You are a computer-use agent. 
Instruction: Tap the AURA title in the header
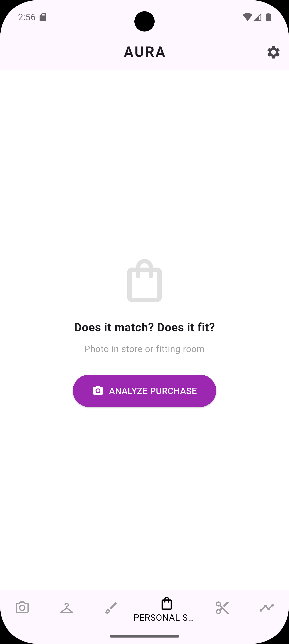coord(144,52)
